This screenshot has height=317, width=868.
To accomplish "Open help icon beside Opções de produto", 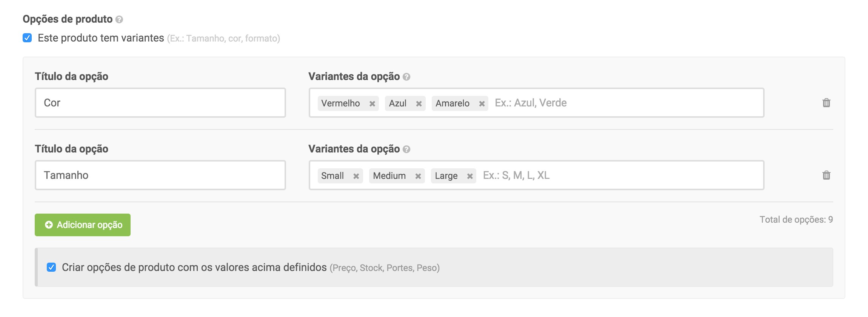I will [x=119, y=20].
